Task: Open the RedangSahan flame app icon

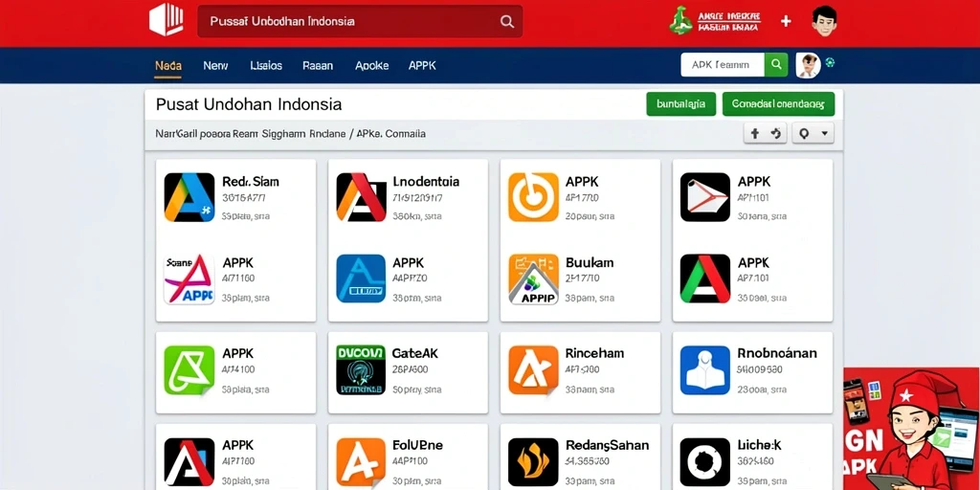Action: click(x=533, y=462)
